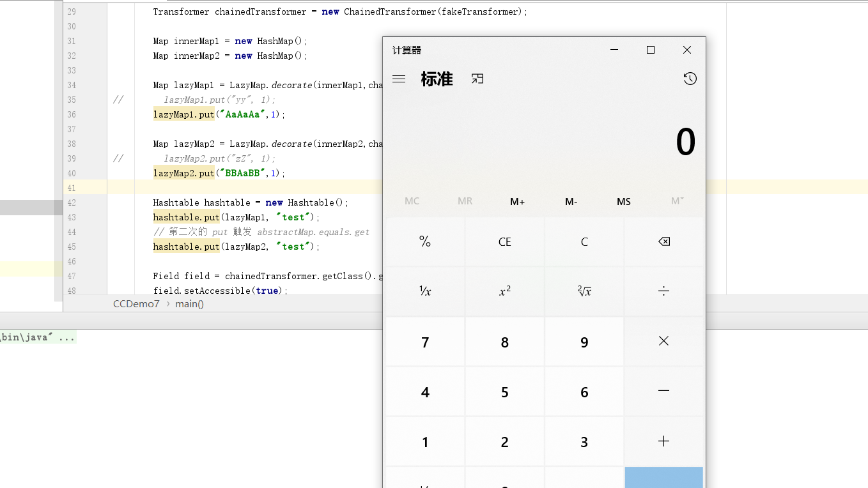Click the square root button
This screenshot has width=868, height=488.
584,291
